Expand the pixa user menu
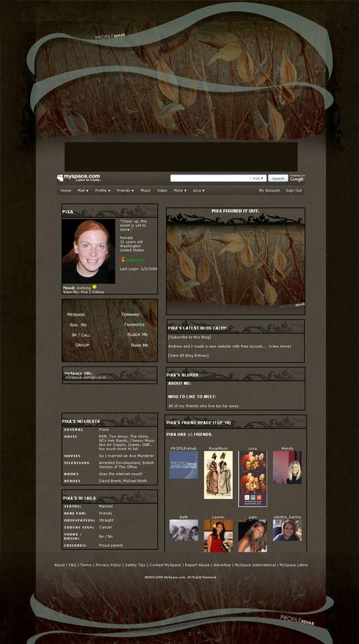 point(199,191)
